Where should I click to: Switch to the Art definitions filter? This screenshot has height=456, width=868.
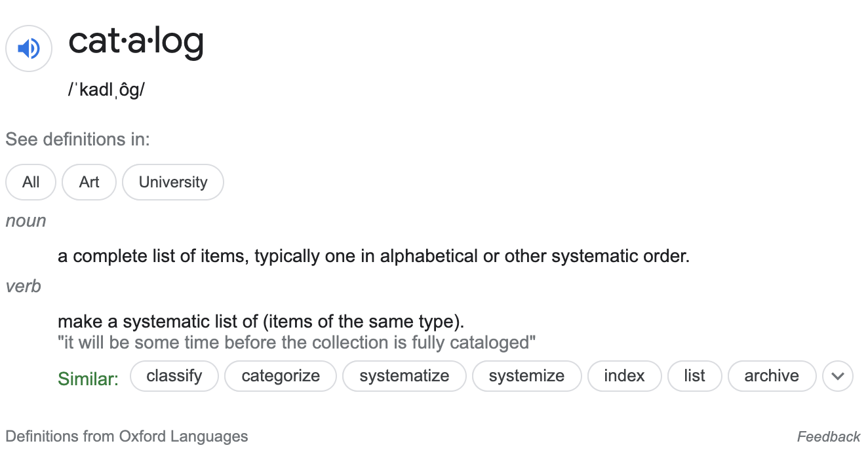point(89,182)
